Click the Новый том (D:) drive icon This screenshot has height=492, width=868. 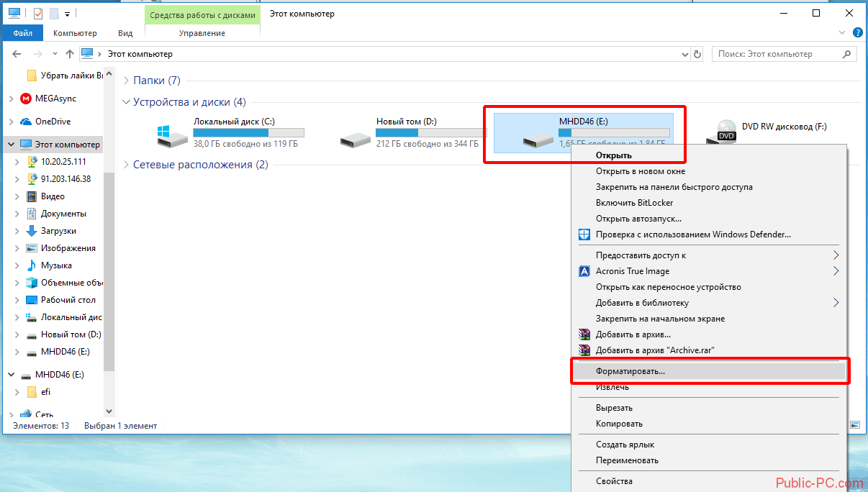355,136
